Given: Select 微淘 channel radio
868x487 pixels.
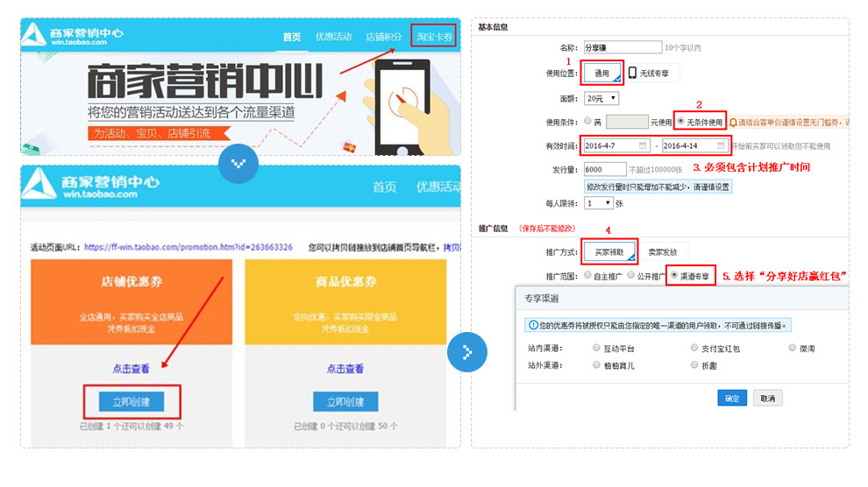Looking at the screenshot, I should click(x=793, y=348).
